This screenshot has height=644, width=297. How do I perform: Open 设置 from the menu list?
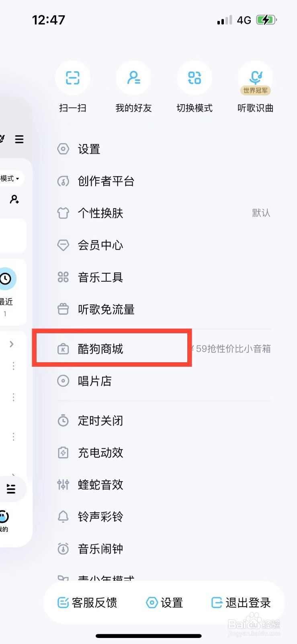(x=89, y=149)
